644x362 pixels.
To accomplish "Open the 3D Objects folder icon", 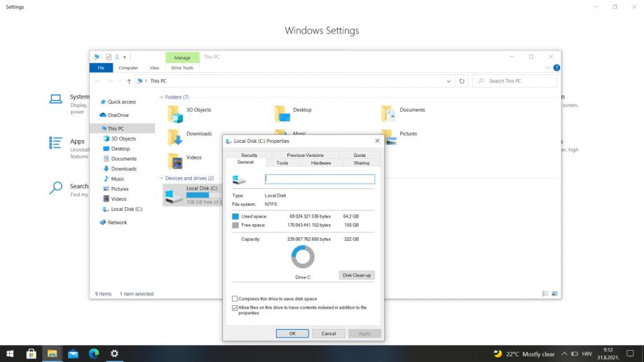I will 175,113.
